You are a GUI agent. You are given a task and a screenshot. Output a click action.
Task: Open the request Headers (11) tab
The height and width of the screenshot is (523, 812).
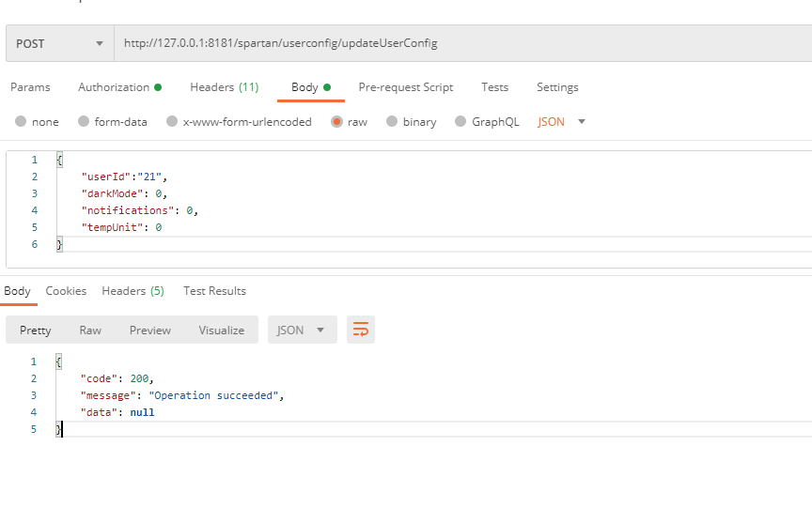click(224, 87)
